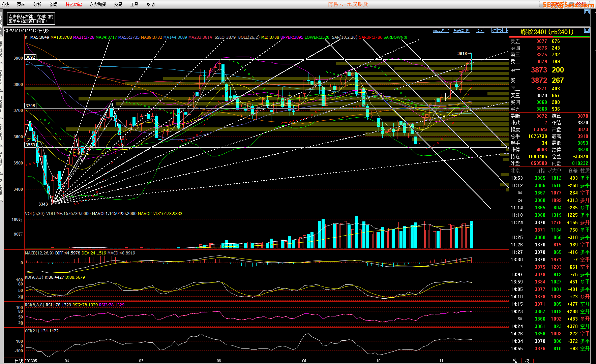Click the 卖一 ask price 3873

[x=539, y=70]
